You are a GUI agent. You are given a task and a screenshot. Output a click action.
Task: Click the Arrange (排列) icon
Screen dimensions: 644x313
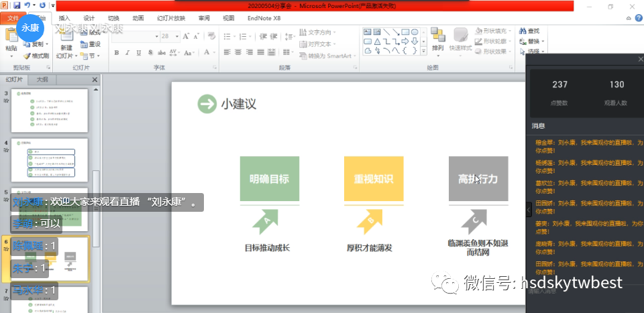tap(437, 38)
